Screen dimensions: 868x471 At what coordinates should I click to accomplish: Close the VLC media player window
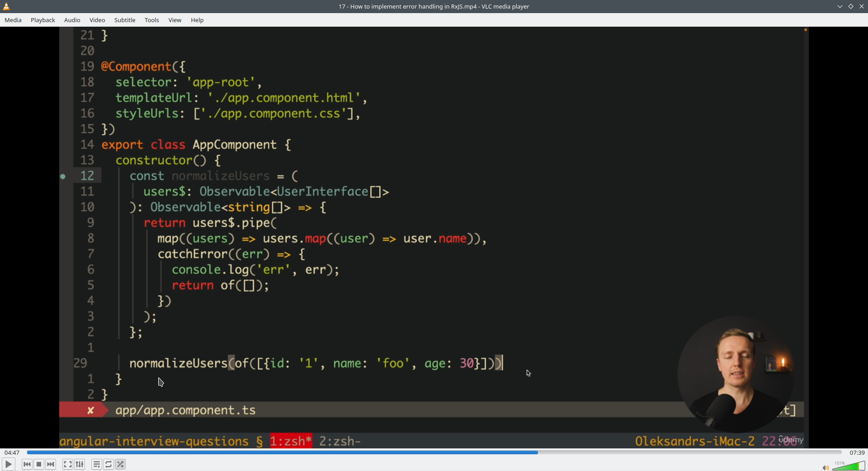pyautogui.click(x=862, y=6)
